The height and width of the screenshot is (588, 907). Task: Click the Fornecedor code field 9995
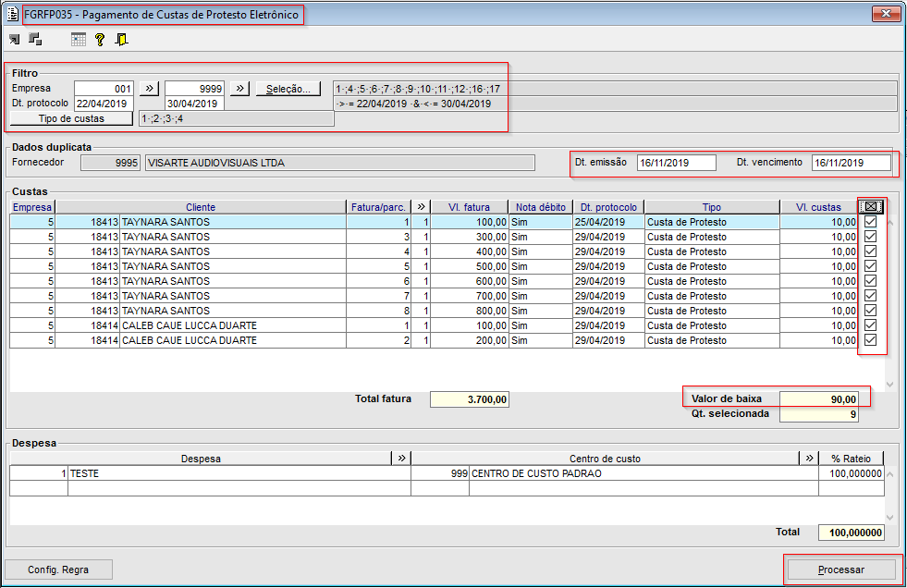[110, 163]
